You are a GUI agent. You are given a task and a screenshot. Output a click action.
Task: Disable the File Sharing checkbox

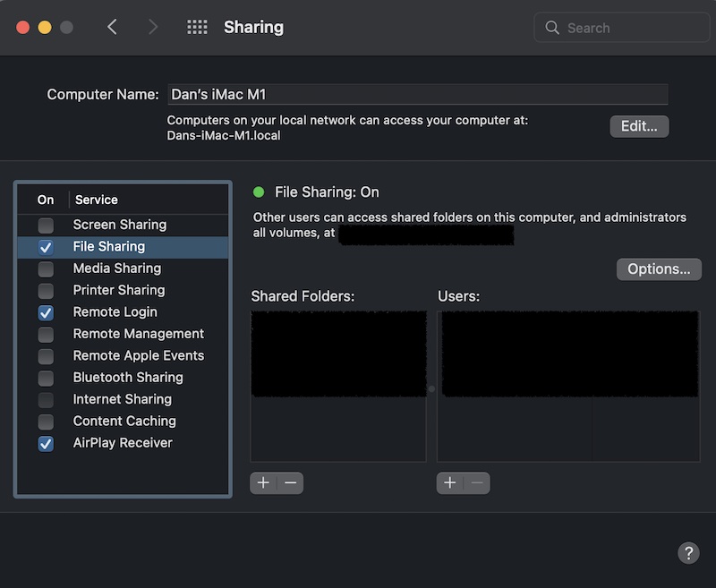[46, 247]
